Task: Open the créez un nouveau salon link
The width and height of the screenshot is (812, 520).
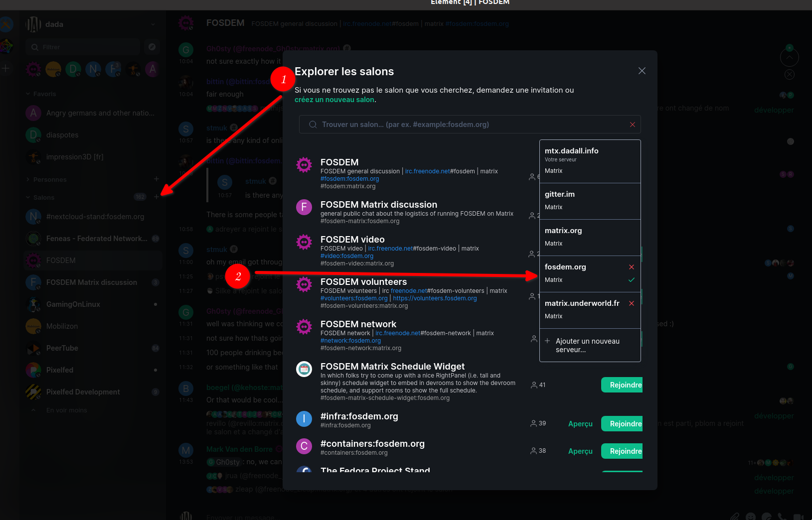Action: pyautogui.click(x=334, y=100)
